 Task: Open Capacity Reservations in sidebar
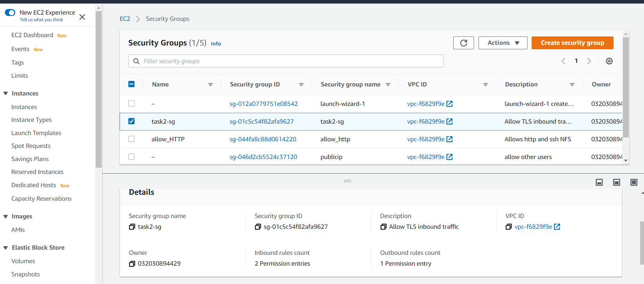[42, 199]
